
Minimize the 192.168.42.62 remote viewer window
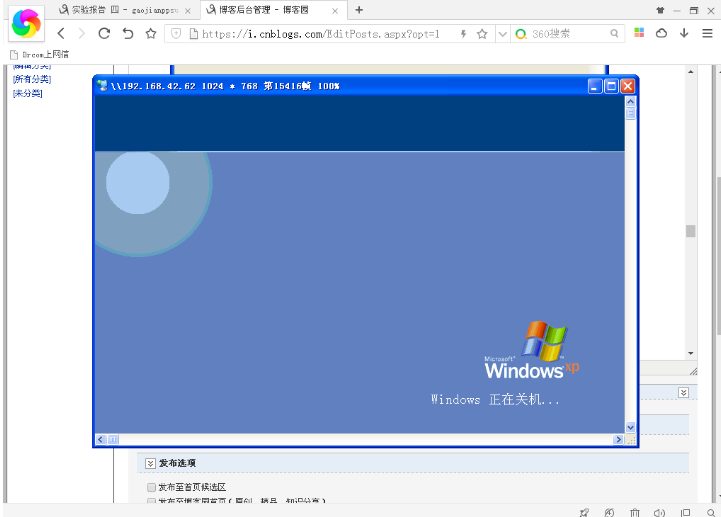(x=595, y=86)
